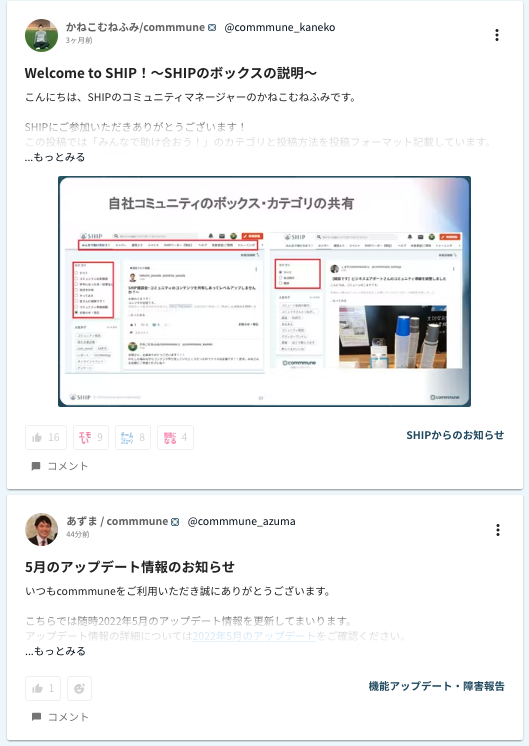Viewport: 529px width, 746px height.
Task: Click the blue reaction with count 8
Action: point(133,437)
